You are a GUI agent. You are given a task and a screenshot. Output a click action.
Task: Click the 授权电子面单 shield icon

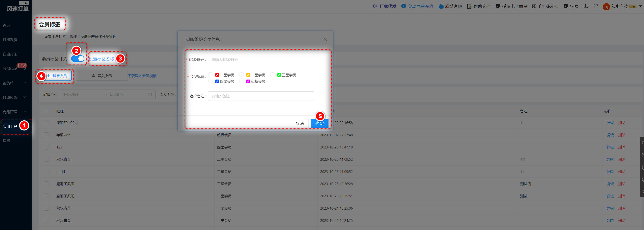click(497, 6)
